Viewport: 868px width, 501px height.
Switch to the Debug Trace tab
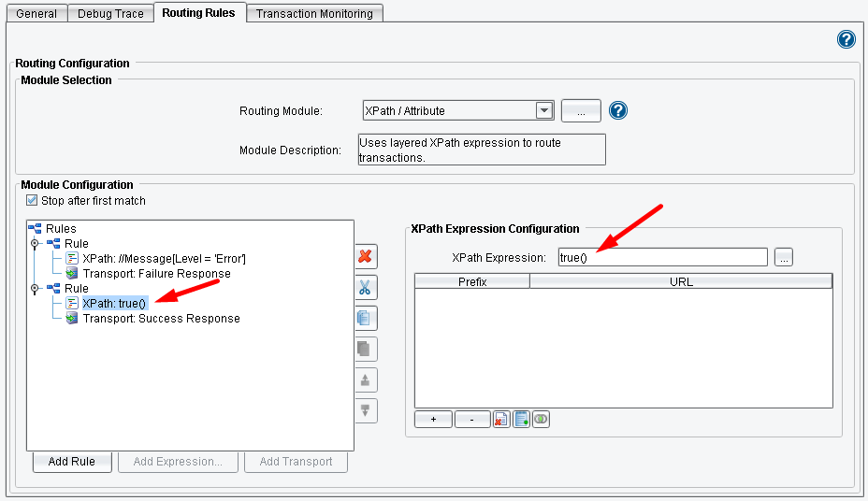click(110, 14)
